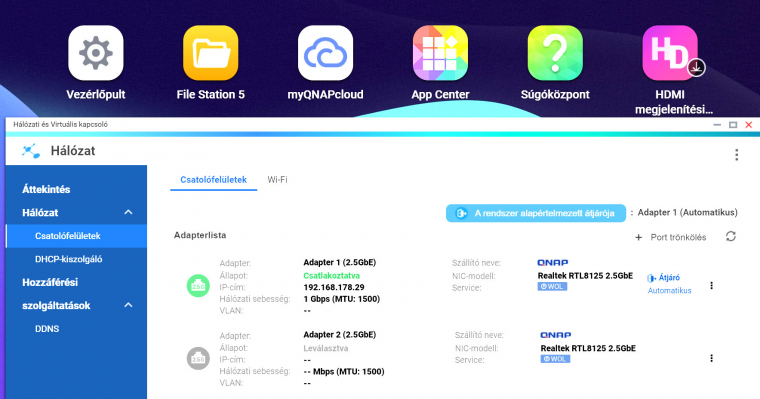Click the Adapterlista heading
Viewport: 760px width, 399px height.
pos(200,235)
